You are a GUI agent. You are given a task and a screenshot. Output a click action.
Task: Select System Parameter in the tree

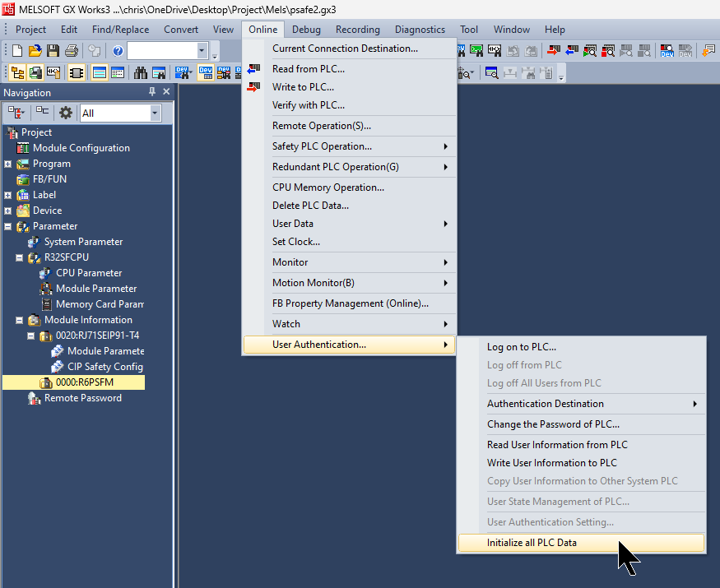pos(83,242)
